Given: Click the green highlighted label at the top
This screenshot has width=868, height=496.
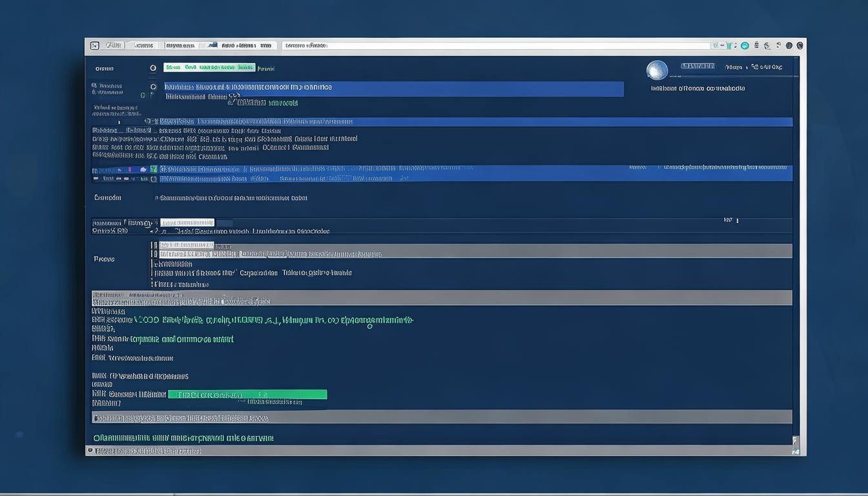Looking at the screenshot, I should [209, 67].
